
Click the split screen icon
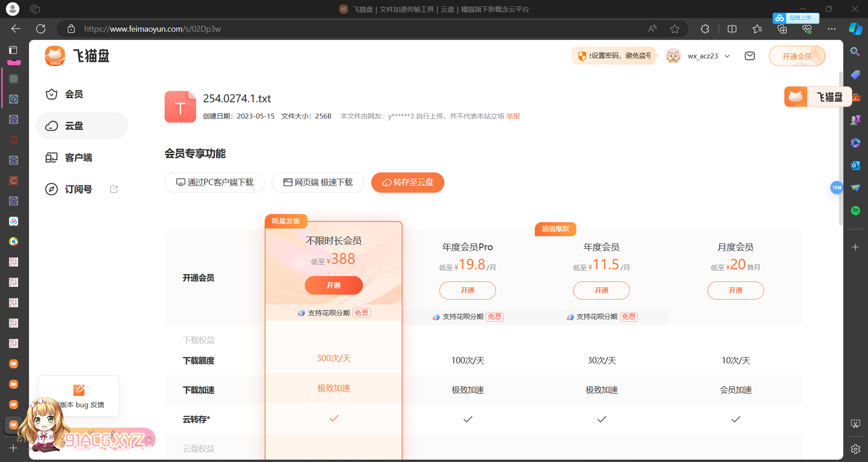pos(732,29)
